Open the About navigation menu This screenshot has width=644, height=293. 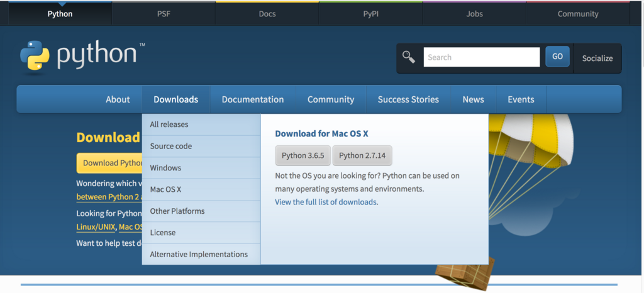118,99
